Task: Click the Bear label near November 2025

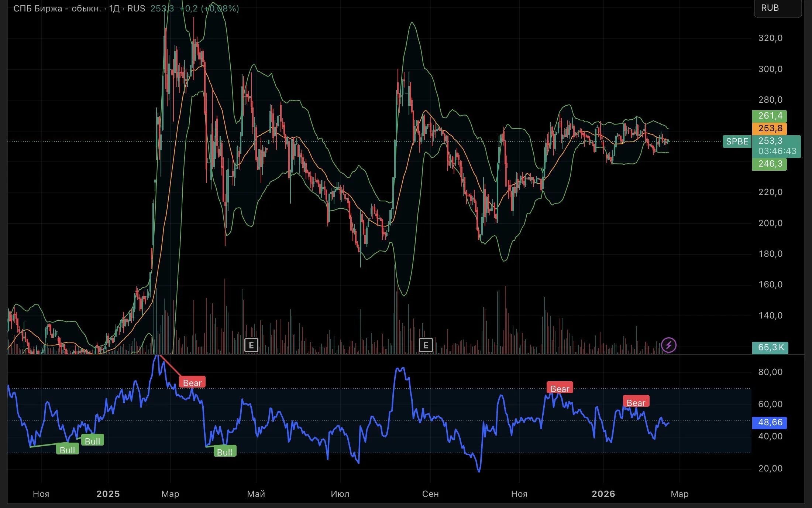Action: click(x=560, y=388)
